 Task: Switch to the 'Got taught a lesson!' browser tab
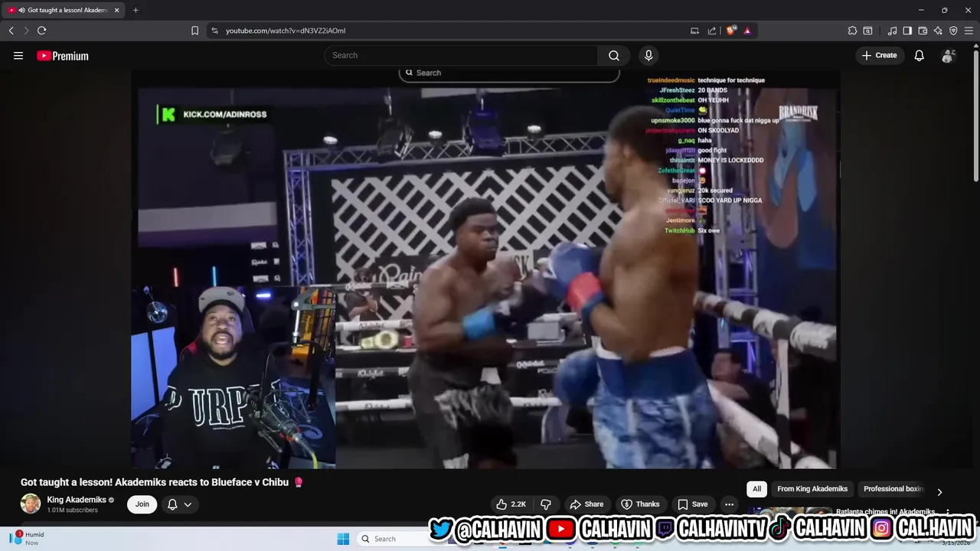64,10
